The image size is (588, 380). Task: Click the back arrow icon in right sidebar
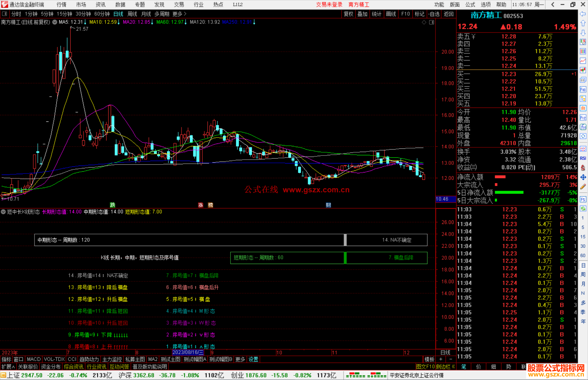tap(583, 14)
